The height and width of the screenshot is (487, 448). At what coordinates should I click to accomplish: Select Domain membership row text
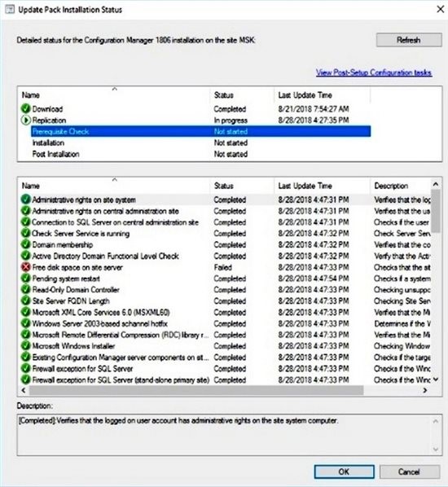pyautogui.click(x=63, y=244)
